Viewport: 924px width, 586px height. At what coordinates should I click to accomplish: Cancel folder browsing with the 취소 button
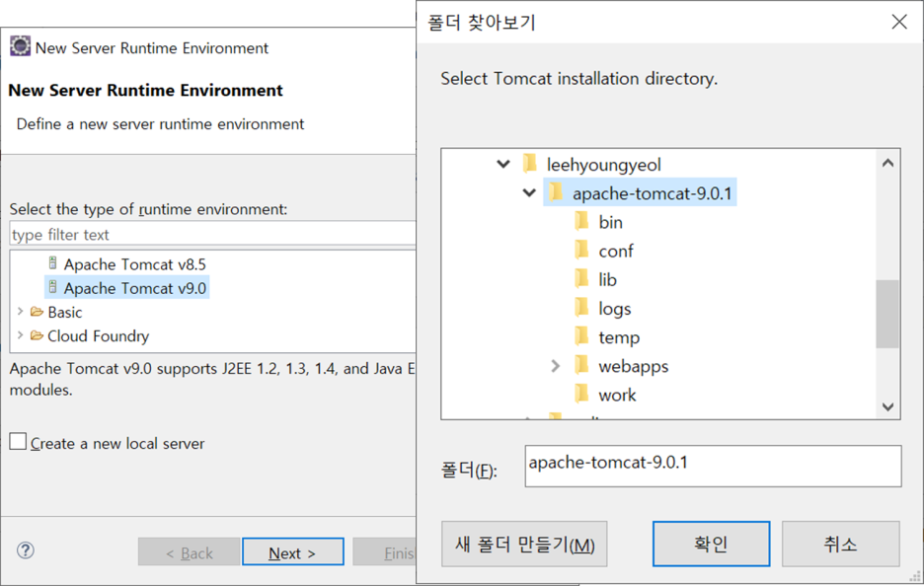(841, 544)
